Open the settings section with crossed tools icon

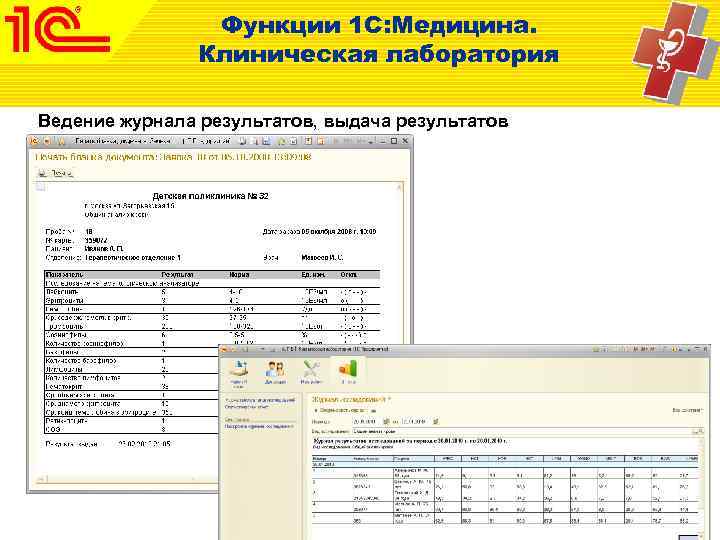click(311, 372)
